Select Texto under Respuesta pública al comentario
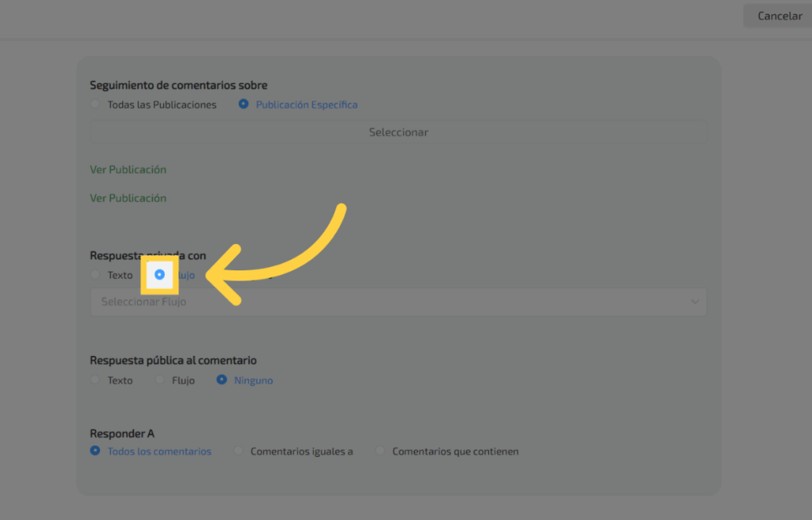812x520 pixels. [x=95, y=380]
